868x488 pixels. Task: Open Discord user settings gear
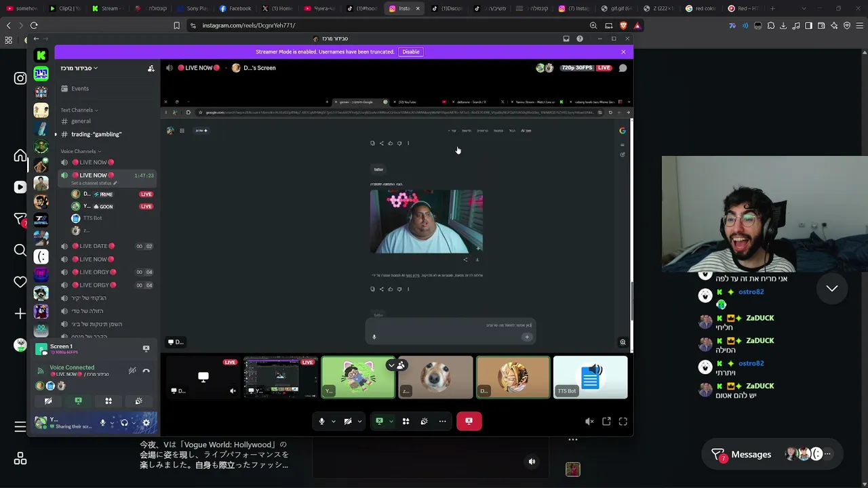tap(146, 423)
